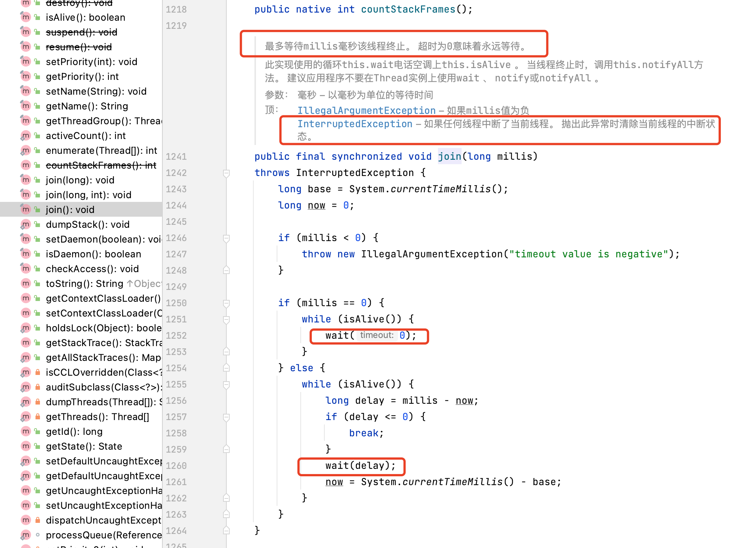Viewport: 756px width, 548px height.
Task: Open the IllegalArgumentException doc link
Action: tap(366, 111)
